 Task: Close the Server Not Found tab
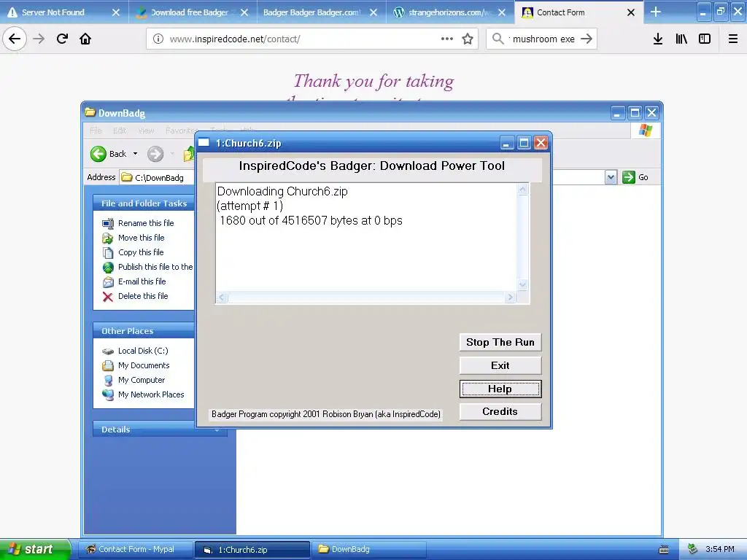[116, 12]
